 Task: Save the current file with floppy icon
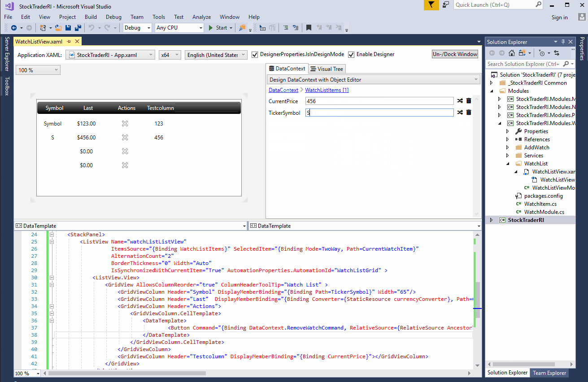tap(69, 28)
